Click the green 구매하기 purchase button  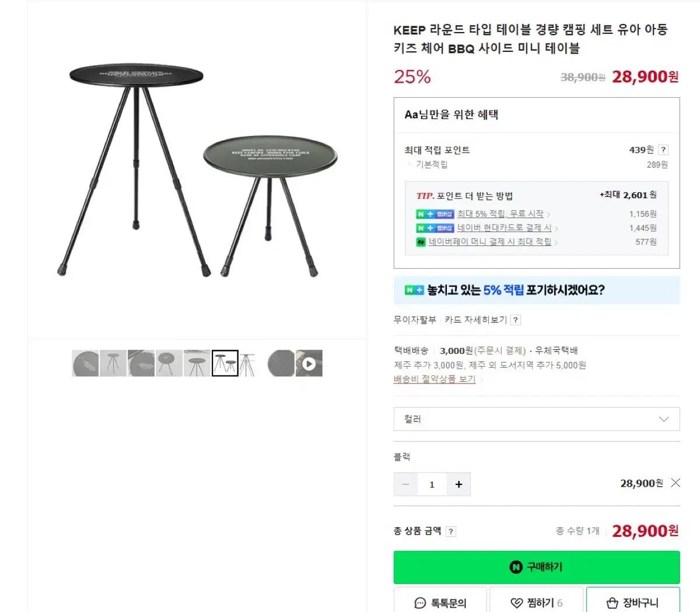click(x=536, y=567)
